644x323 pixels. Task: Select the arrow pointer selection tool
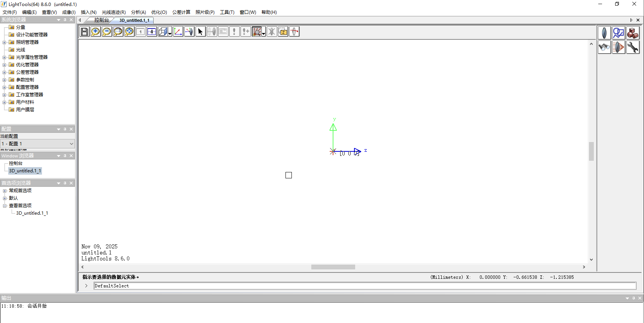point(200,32)
